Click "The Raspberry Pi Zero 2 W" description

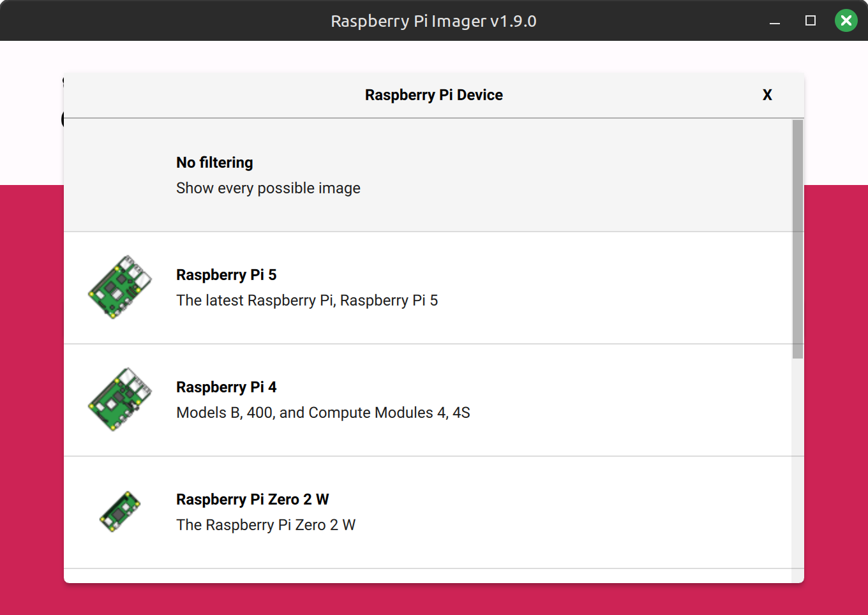pyautogui.click(x=266, y=525)
